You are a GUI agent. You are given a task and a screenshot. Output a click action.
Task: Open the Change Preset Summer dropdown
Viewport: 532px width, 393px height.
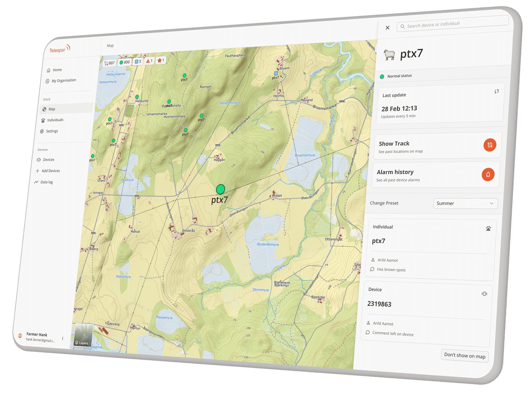pyautogui.click(x=465, y=203)
